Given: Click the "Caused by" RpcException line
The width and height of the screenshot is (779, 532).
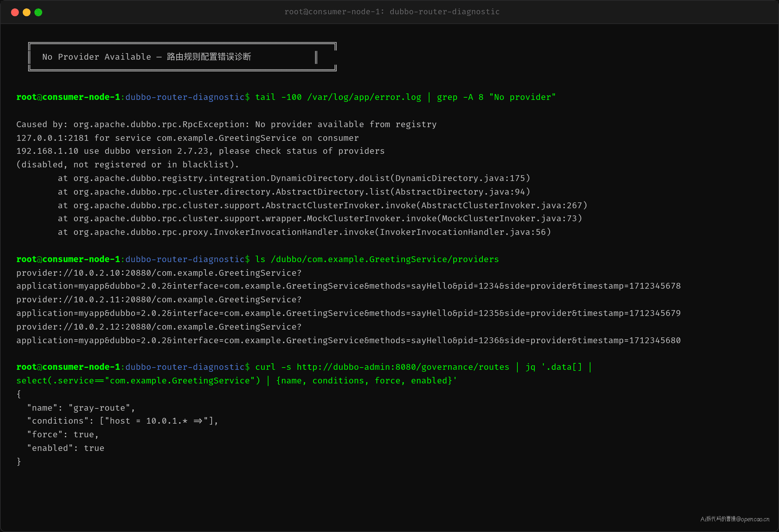Looking at the screenshot, I should pyautogui.click(x=226, y=124).
